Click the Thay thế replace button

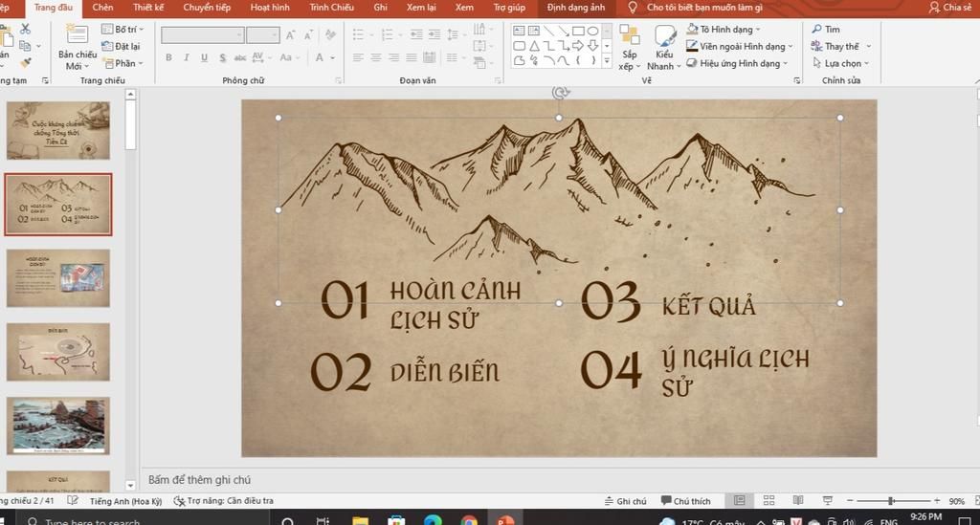pyautogui.click(x=840, y=46)
